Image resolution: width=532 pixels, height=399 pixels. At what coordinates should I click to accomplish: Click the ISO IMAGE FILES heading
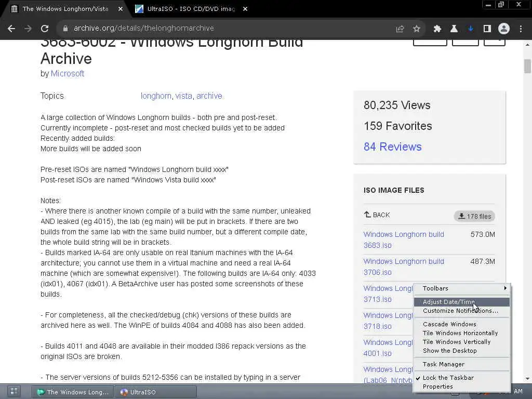click(394, 190)
